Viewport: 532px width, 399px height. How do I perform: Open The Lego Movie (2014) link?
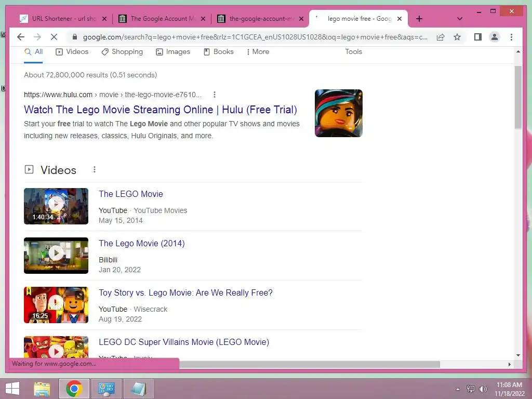(142, 243)
